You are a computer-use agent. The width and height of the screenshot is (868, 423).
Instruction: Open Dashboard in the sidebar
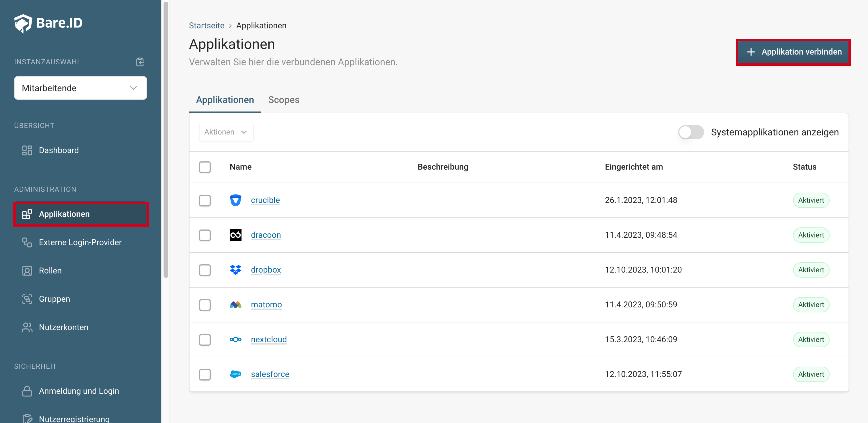(x=81, y=150)
